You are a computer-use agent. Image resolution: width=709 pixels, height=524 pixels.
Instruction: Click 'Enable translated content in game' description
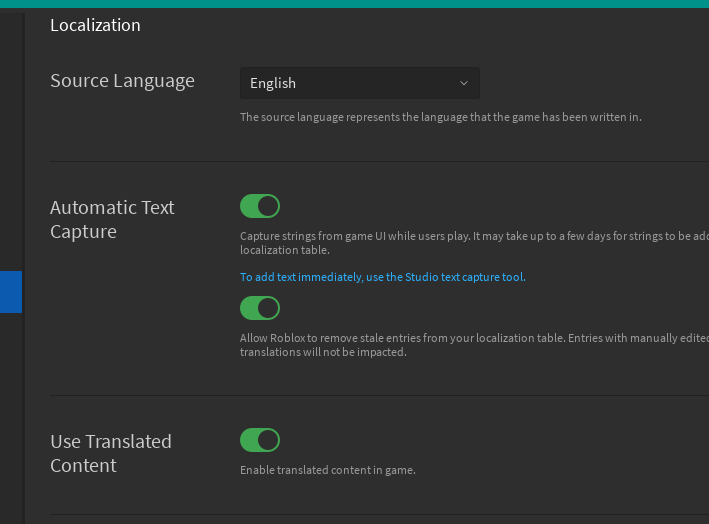(327, 470)
